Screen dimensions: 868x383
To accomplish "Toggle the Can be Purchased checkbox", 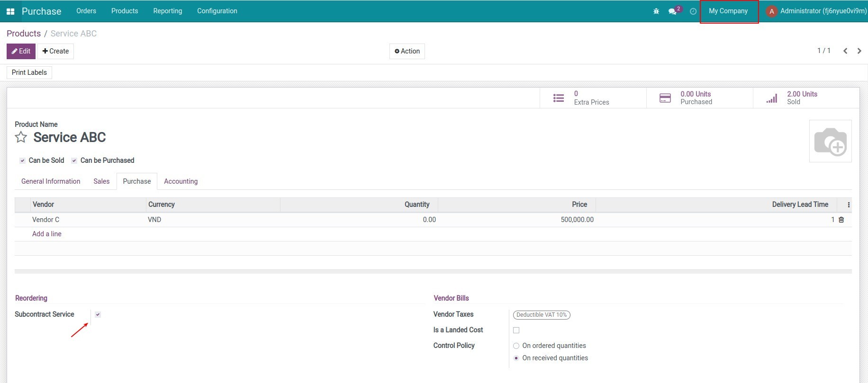I will (74, 160).
